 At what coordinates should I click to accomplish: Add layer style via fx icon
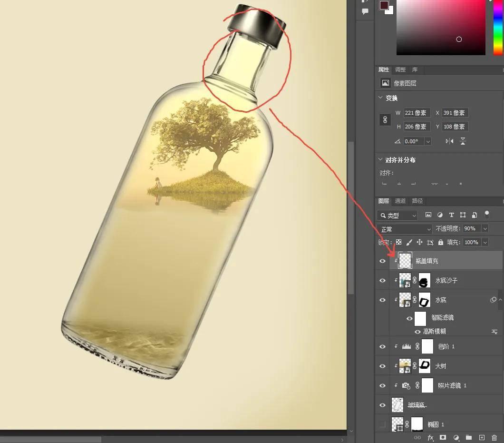click(430, 437)
